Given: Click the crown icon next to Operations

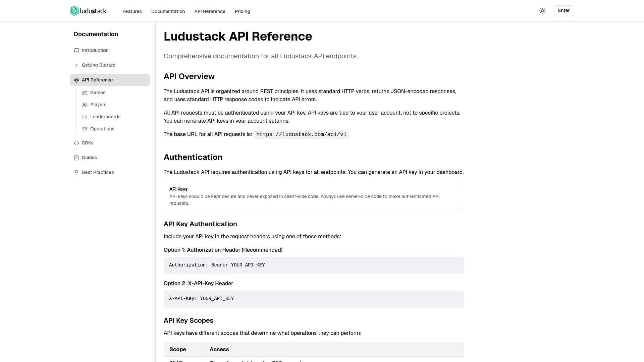Looking at the screenshot, I should (x=85, y=129).
